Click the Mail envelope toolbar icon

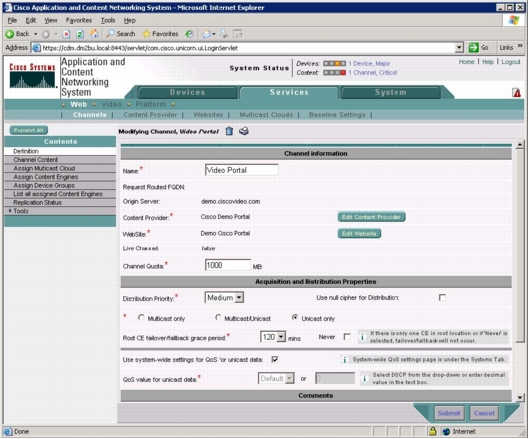(x=207, y=34)
